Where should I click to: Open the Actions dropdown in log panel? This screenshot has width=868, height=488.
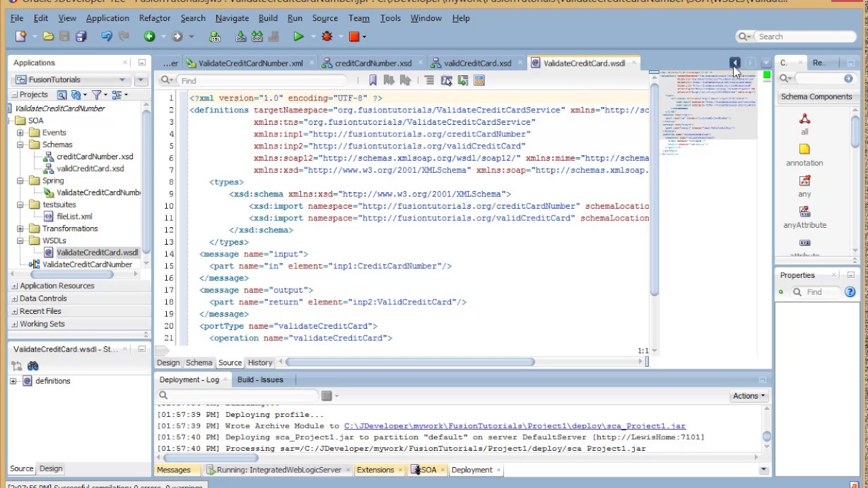point(749,396)
